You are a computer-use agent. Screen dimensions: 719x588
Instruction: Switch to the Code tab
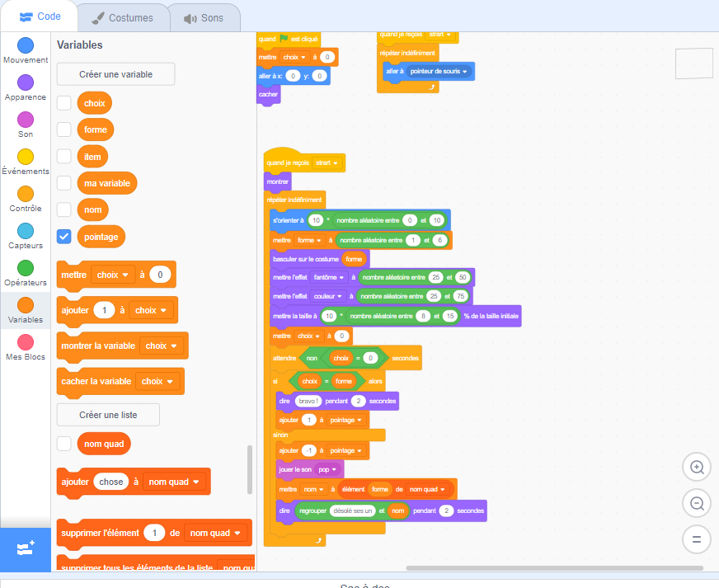click(40, 16)
